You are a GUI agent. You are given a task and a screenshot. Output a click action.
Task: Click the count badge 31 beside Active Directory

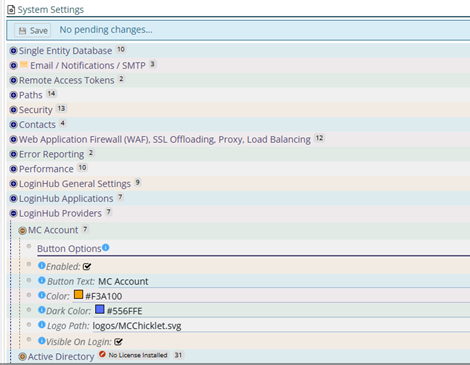[178, 355]
